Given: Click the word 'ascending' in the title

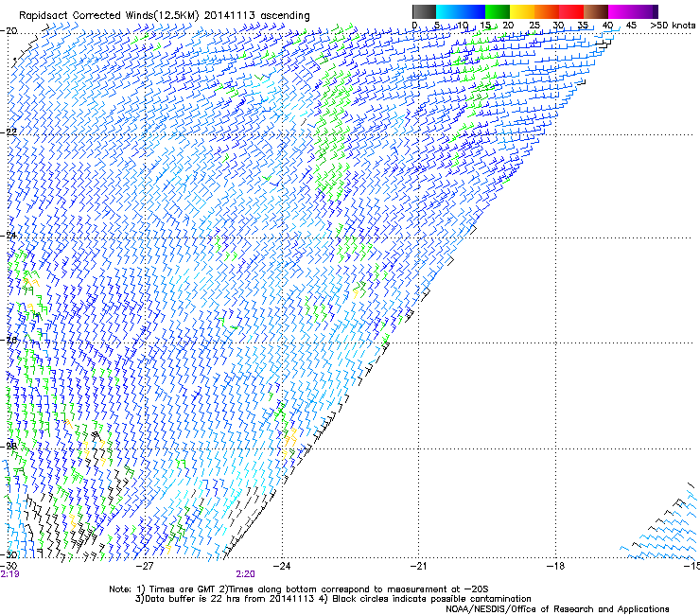Looking at the screenshot, I should 285,16.
